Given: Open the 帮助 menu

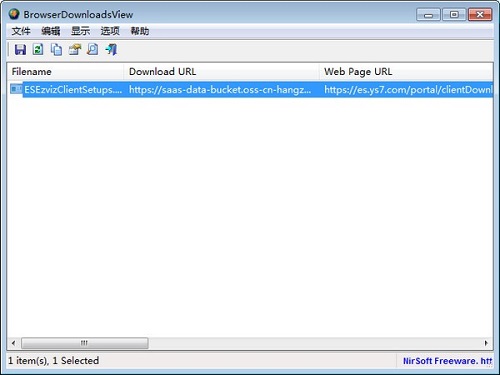Looking at the screenshot, I should [140, 31].
